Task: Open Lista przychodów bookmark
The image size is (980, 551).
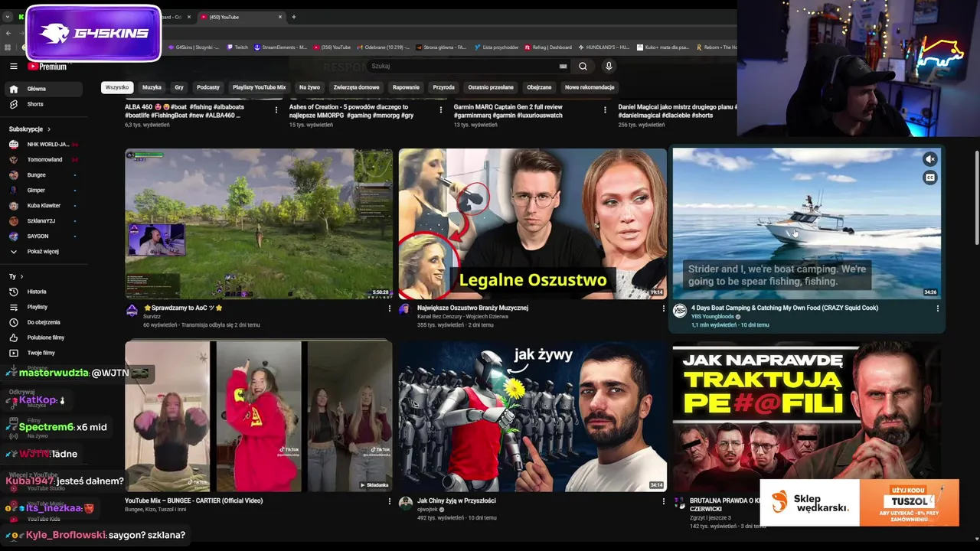Action: (x=496, y=47)
